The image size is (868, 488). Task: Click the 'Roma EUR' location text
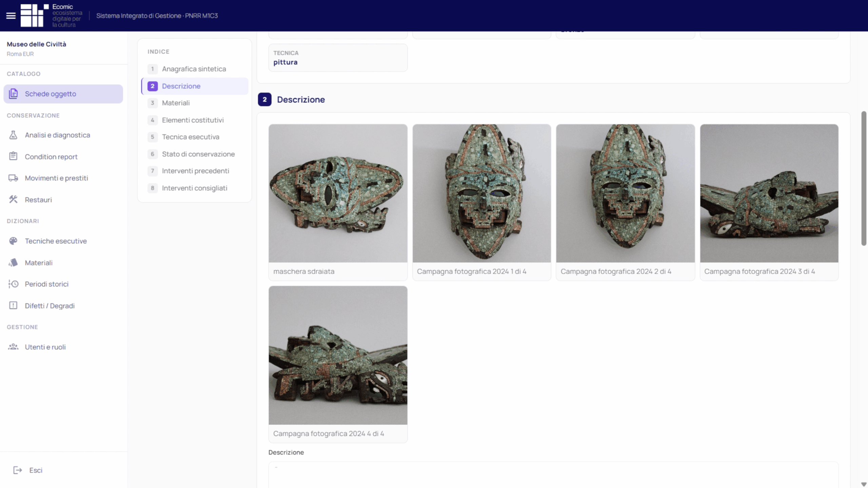[x=20, y=54]
